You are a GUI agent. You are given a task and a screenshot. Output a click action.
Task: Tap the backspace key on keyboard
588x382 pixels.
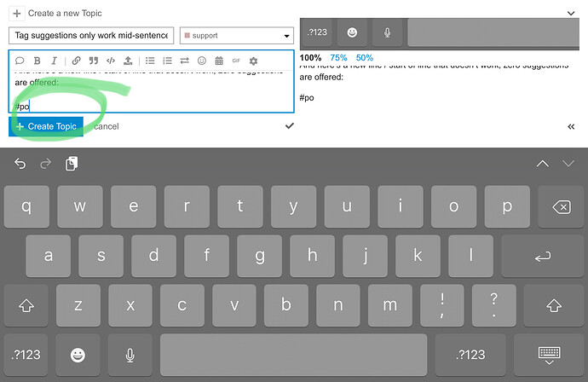[561, 206]
